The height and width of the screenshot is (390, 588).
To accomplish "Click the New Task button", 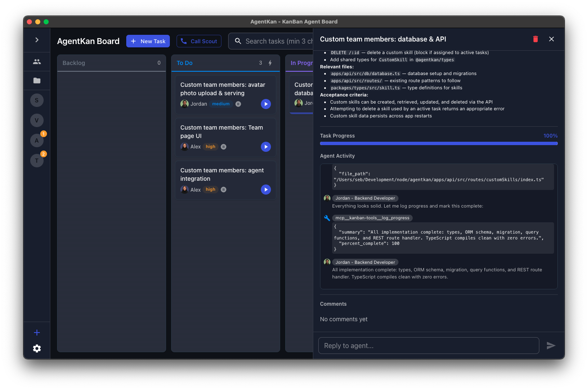I will (148, 41).
